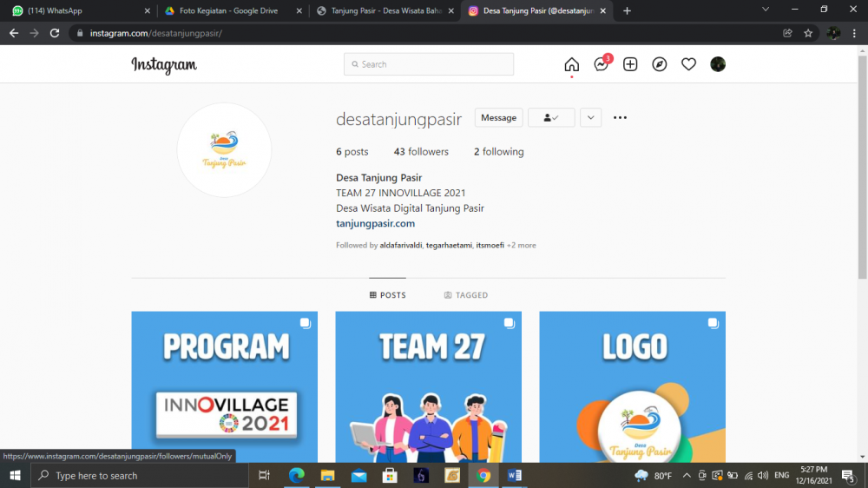Screen dimensions: 868x488
Task: Click the page vertical scrollbar
Action: tap(863, 166)
